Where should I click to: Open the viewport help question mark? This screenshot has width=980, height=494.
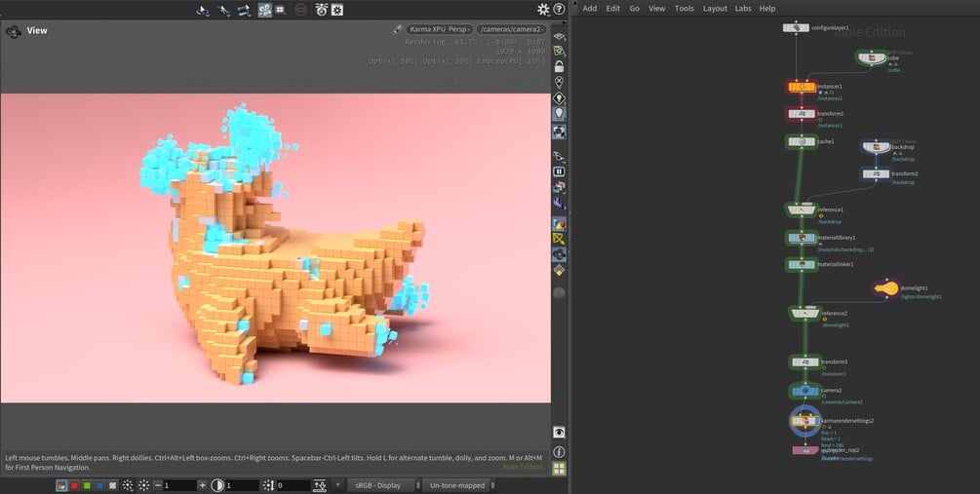coord(560,10)
